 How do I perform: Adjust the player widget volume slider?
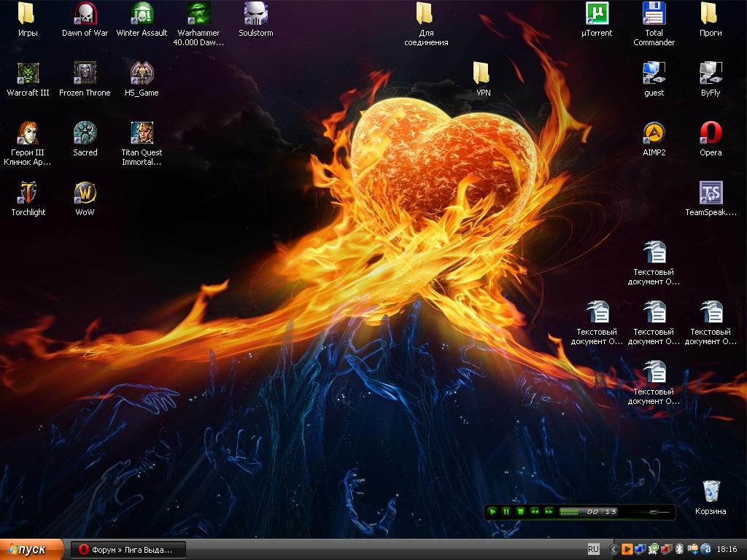(653, 512)
